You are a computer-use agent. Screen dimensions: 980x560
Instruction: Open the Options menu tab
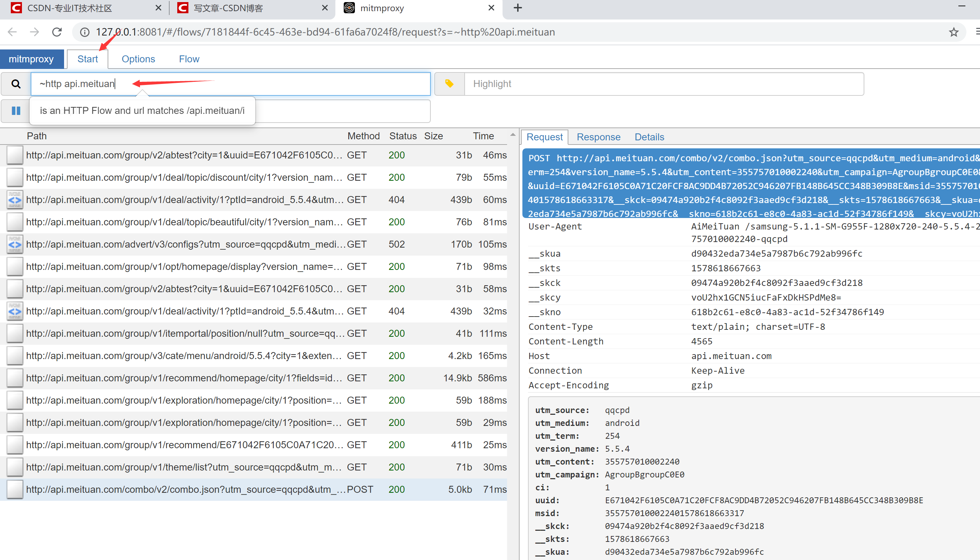coord(138,59)
